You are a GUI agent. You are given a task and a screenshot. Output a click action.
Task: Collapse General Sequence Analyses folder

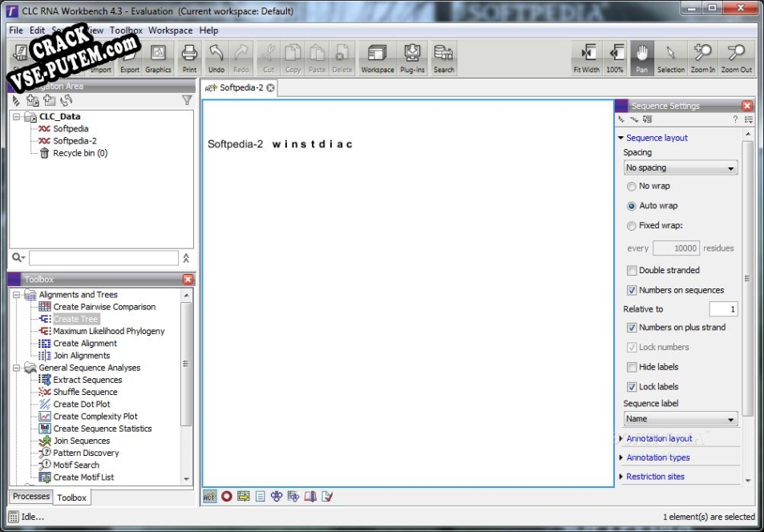(x=17, y=368)
